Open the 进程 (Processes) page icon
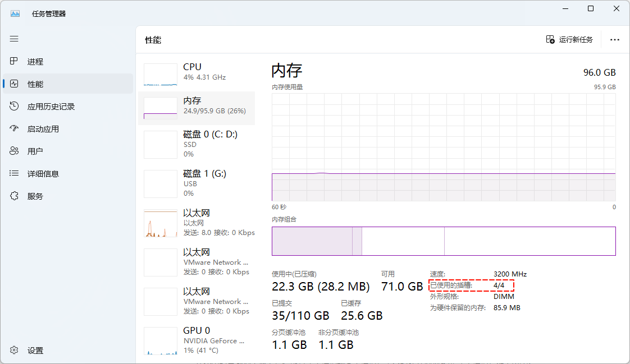Viewport: 630px width, 364px height. 15,61
